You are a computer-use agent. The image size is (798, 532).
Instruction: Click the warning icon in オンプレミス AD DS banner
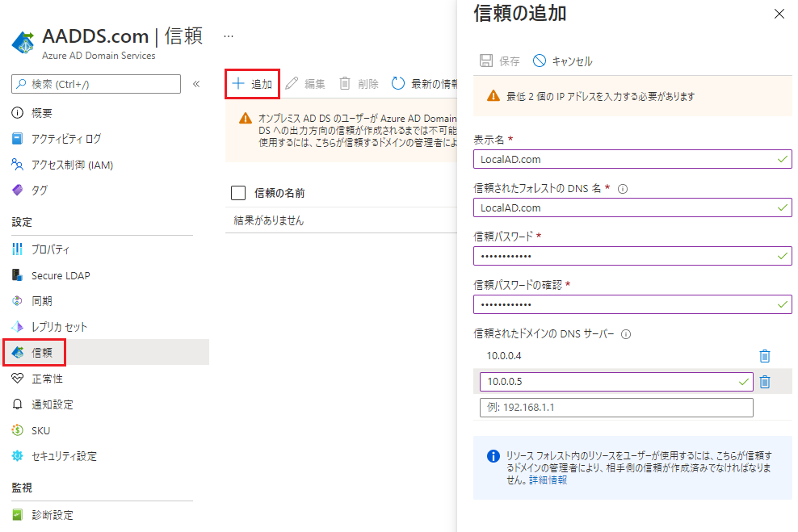click(x=246, y=119)
